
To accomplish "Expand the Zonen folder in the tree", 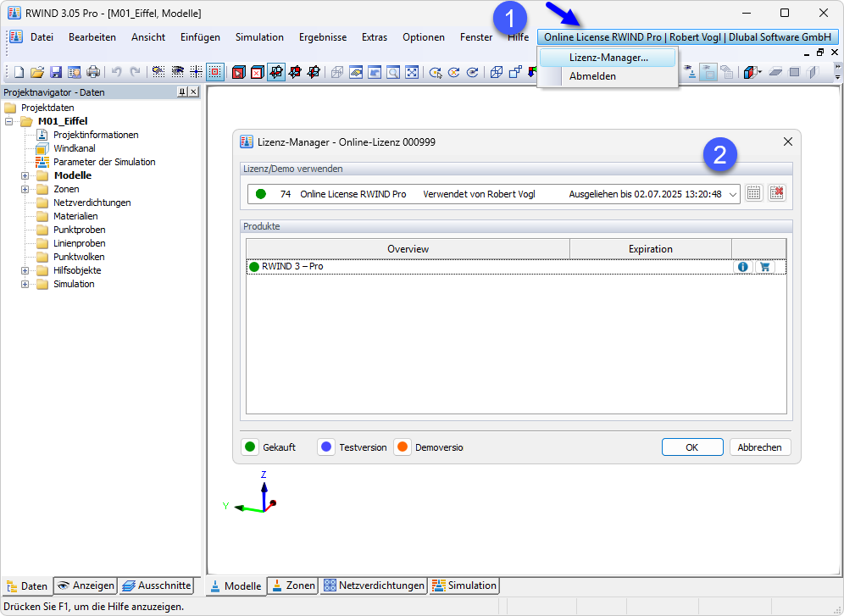I will 25,189.
